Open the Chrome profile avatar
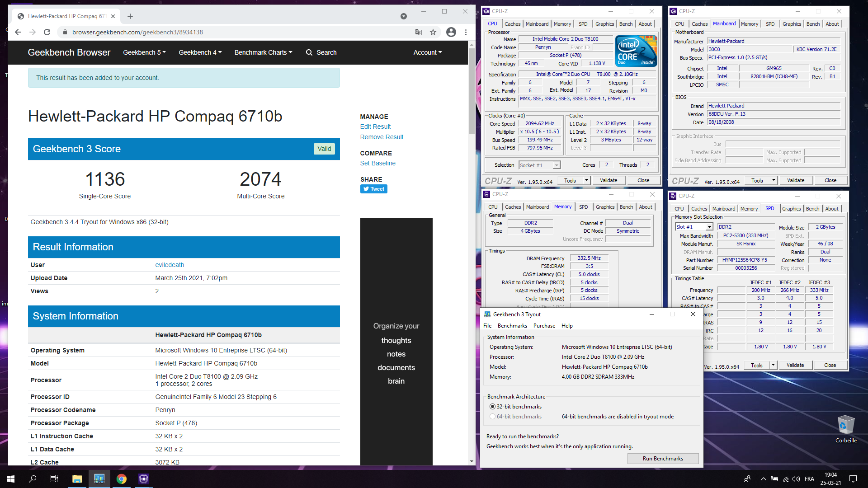Screen dimensions: 868x488 [451, 32]
